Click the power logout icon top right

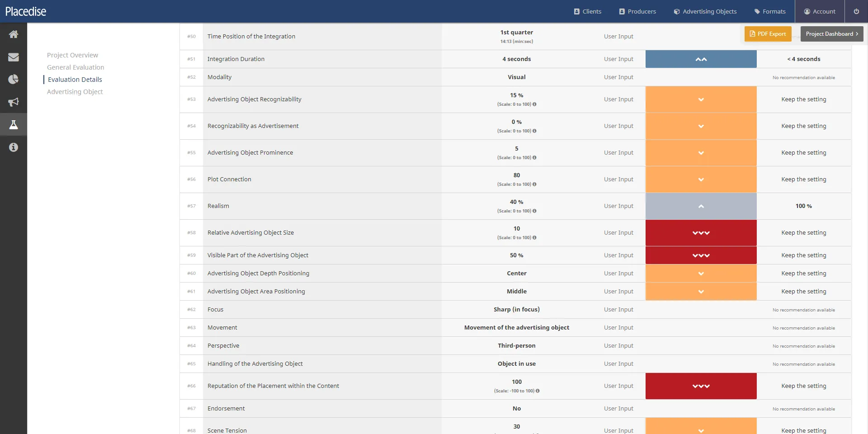pyautogui.click(x=856, y=11)
